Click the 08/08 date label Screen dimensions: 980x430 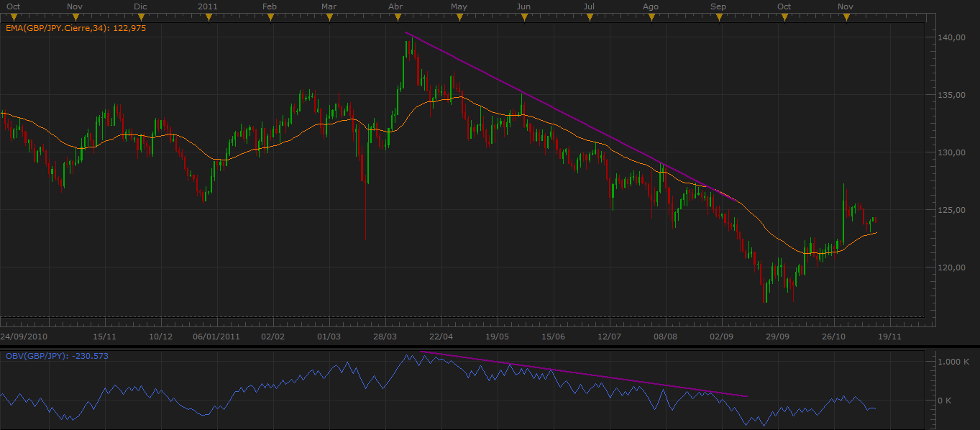[665, 336]
